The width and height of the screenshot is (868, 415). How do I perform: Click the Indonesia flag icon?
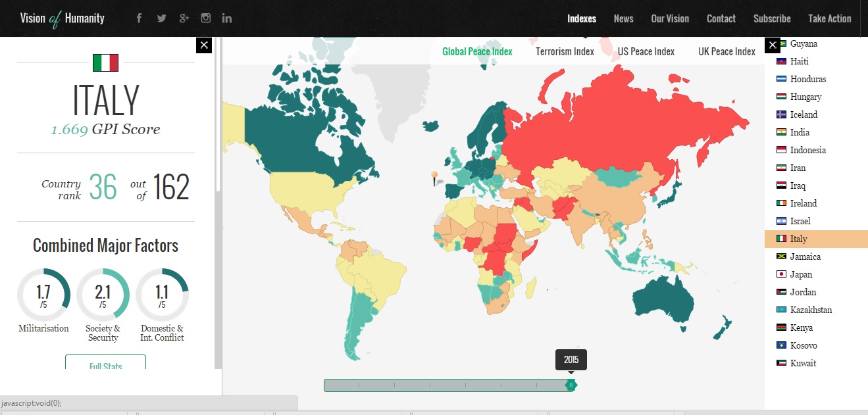(781, 150)
